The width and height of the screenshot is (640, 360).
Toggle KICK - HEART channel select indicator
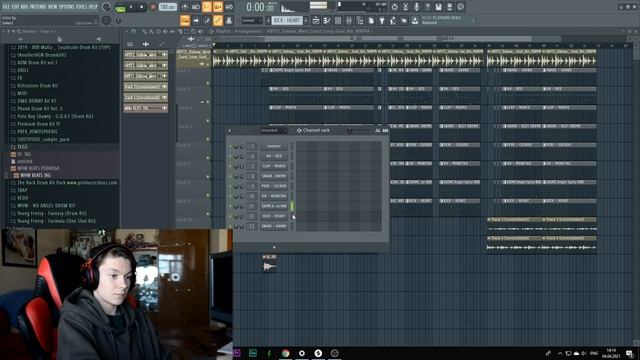292,216
